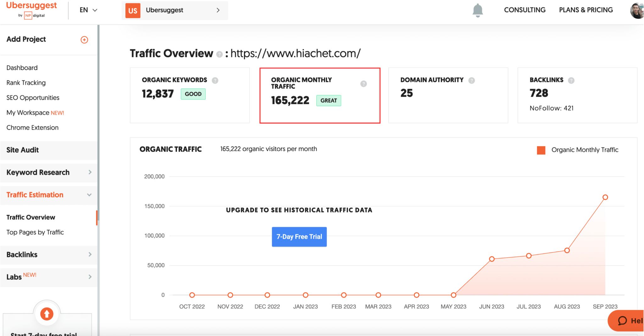
Task: Click the Domain Authority value 25
Action: [407, 93]
